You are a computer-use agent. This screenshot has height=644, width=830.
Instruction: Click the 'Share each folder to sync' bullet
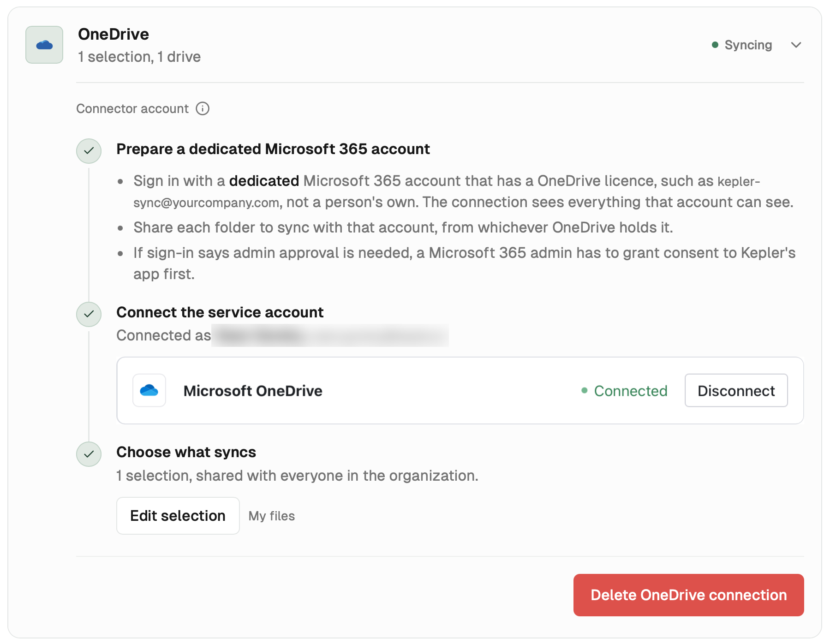403,227
